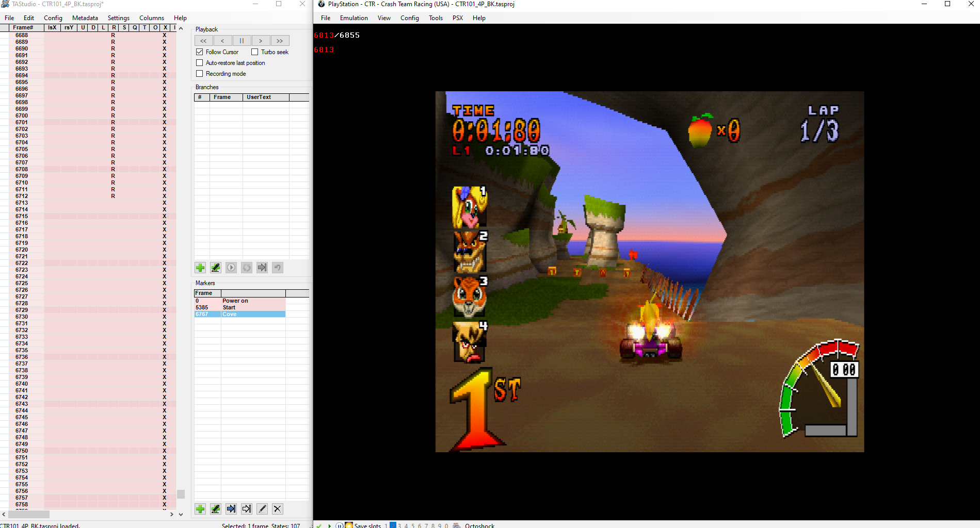Open TAStudio Edit menu
Image resolution: width=980 pixels, height=528 pixels.
tap(29, 18)
